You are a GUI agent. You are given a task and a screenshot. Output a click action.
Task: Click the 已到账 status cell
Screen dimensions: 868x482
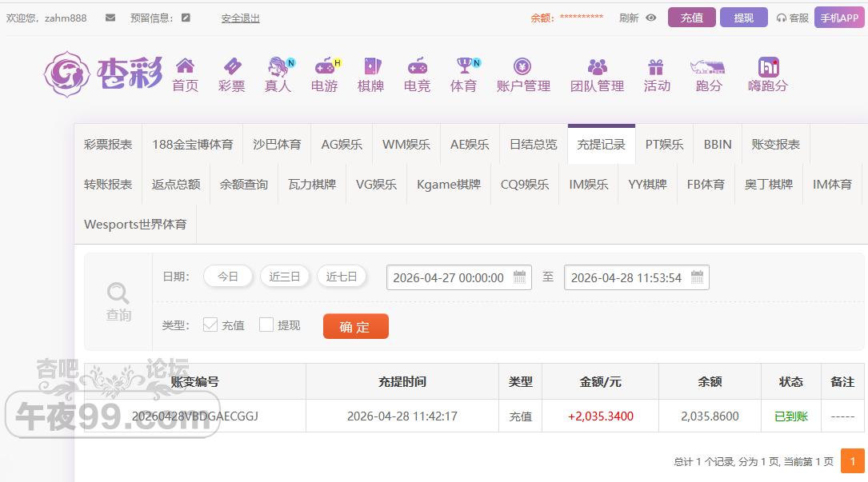pos(791,416)
